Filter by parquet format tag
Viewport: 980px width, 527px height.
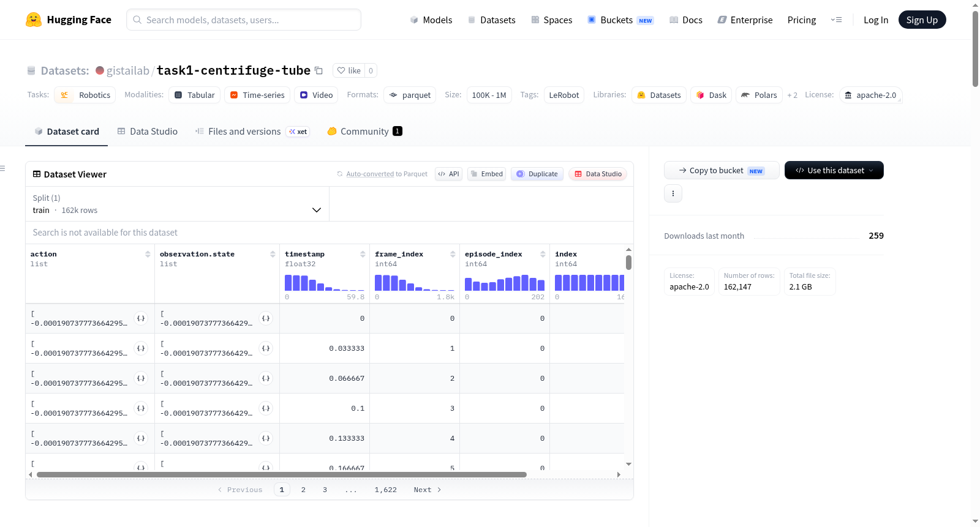[x=410, y=95]
